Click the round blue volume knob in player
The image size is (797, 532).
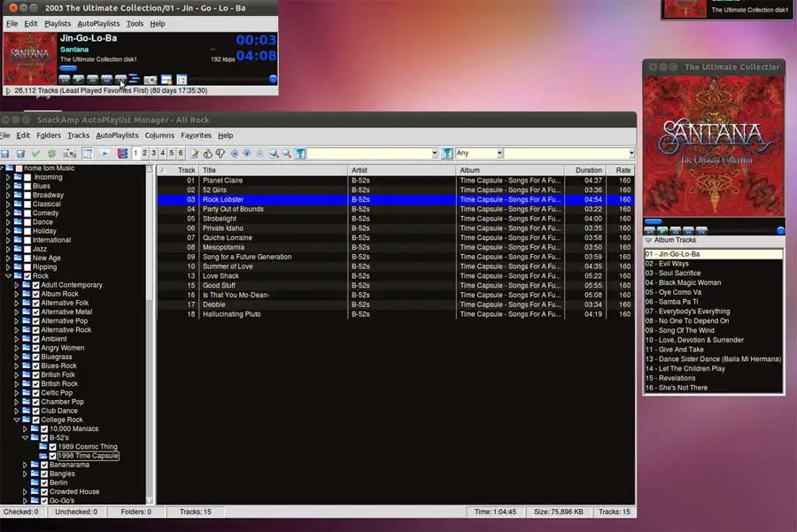coord(273,79)
